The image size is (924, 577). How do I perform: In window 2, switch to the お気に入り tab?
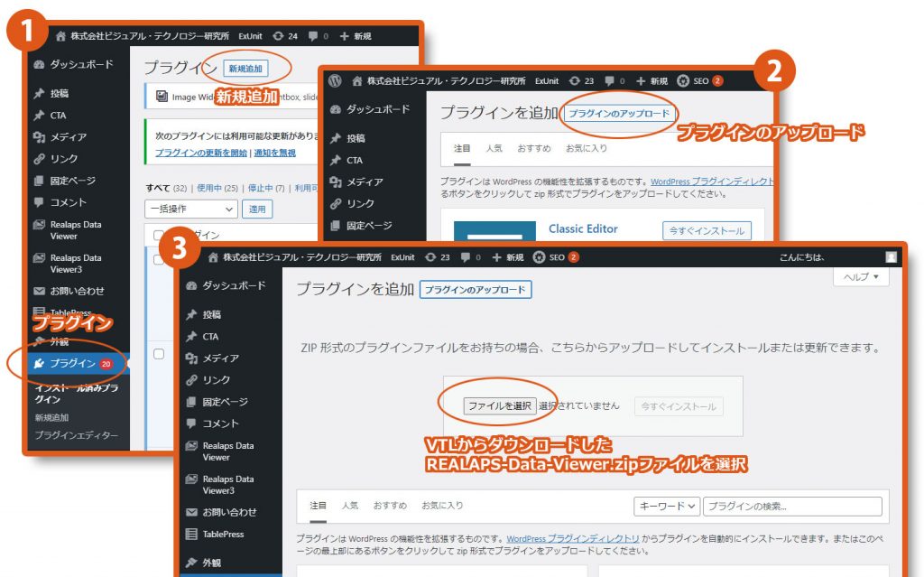587,148
